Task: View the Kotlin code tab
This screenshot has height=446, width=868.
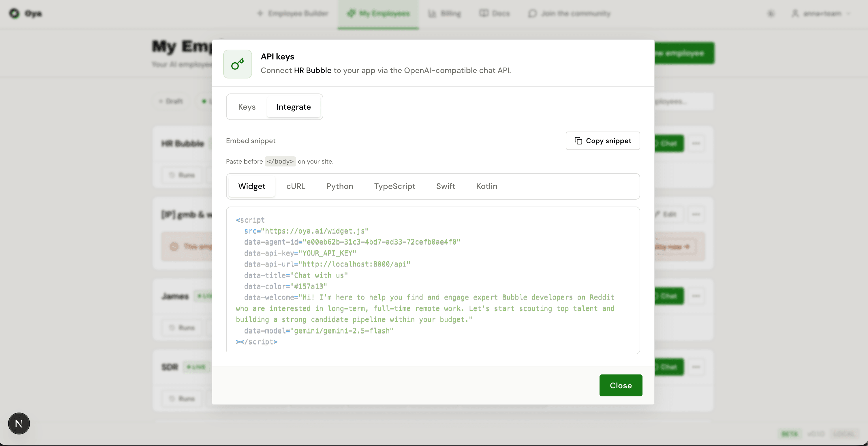Action: pos(486,186)
